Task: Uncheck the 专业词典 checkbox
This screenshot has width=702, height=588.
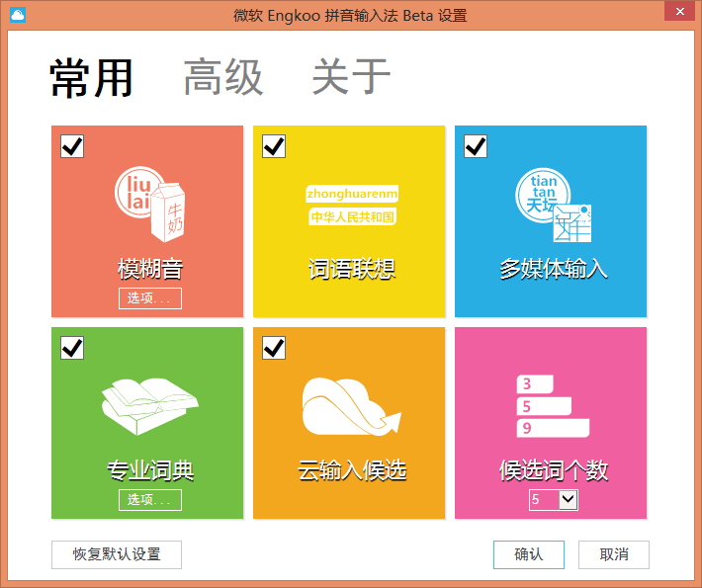Action: pyautogui.click(x=72, y=348)
